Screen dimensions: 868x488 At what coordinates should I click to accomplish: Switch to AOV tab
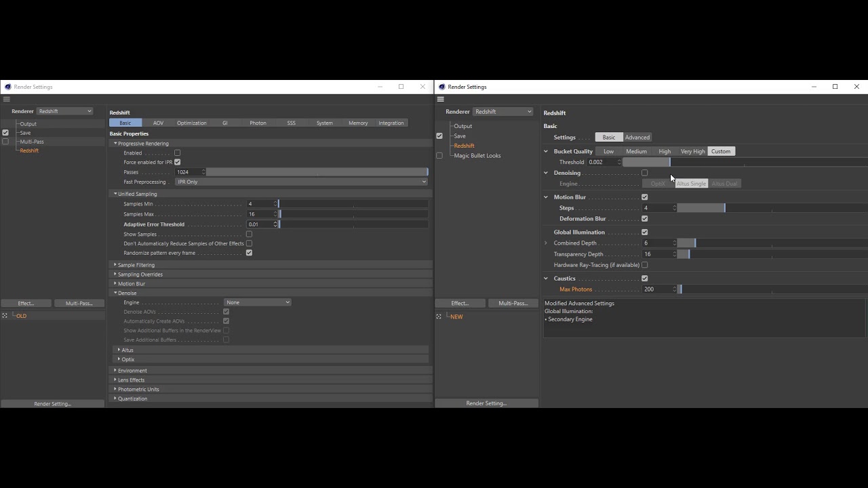(158, 123)
